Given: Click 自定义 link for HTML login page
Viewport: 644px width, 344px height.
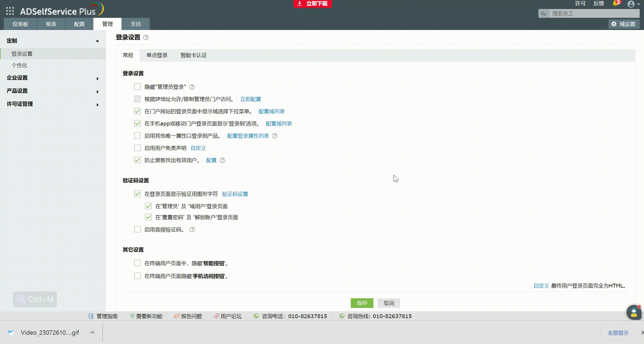Looking at the screenshot, I should [x=541, y=286].
